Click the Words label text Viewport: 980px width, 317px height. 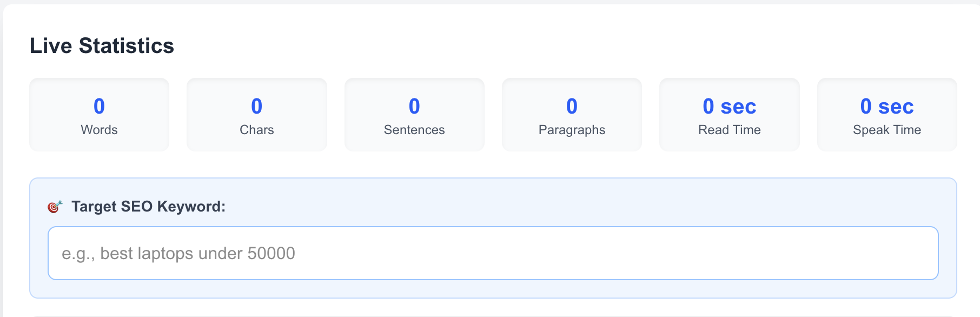[x=99, y=130]
